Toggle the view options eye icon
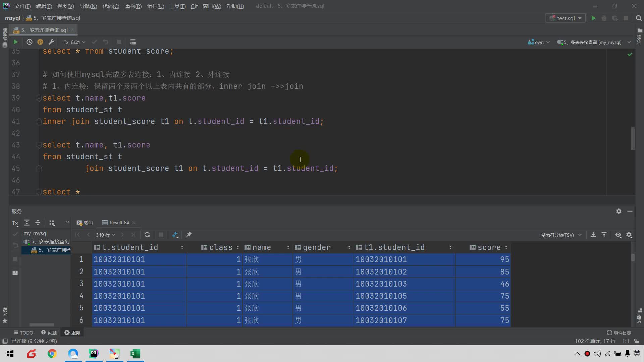This screenshot has height=362, width=644. coord(618,235)
